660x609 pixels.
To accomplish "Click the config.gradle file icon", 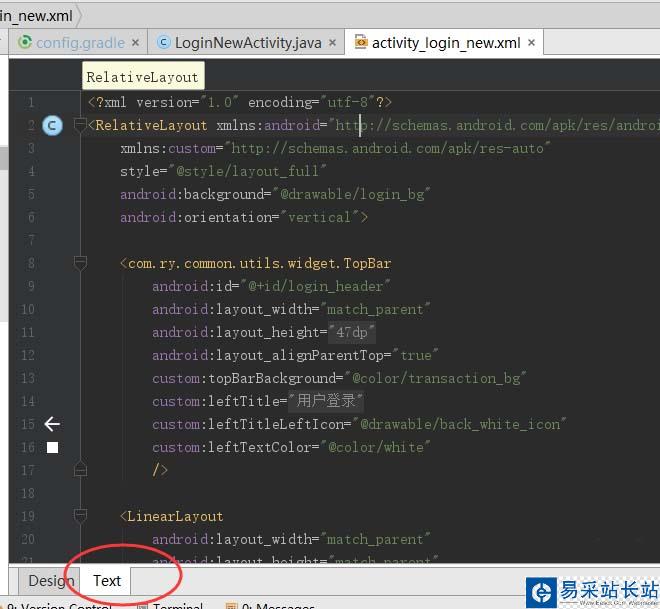I will point(25,42).
